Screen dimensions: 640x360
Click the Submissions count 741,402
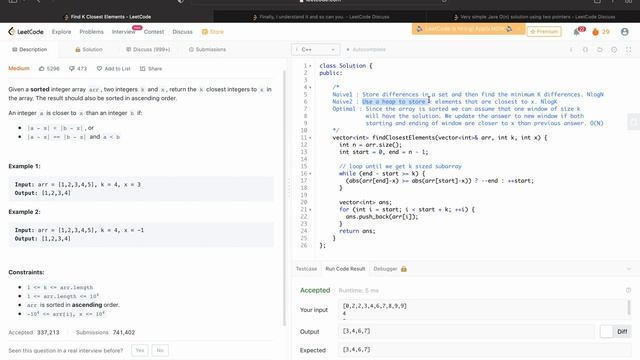pos(124,332)
